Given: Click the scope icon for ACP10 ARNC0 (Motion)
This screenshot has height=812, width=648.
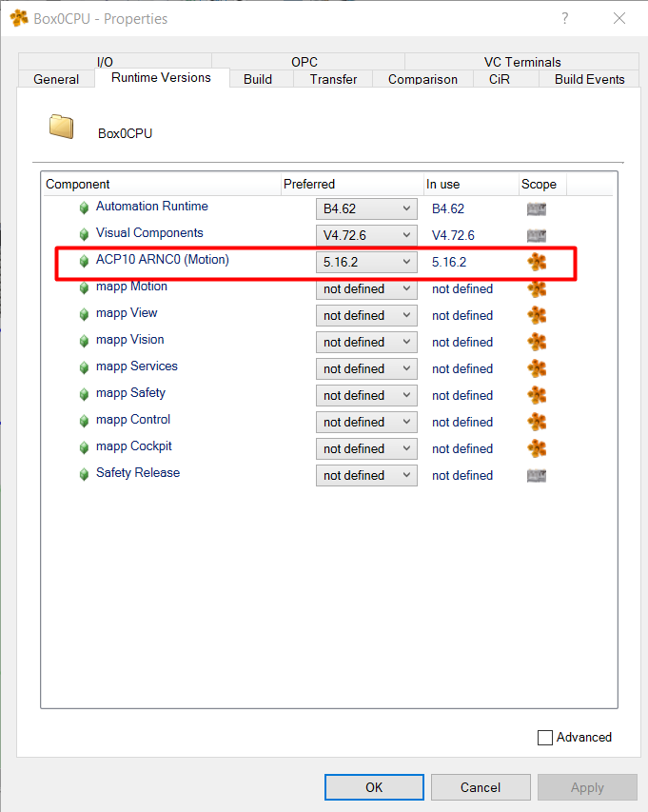Looking at the screenshot, I should coord(537,262).
